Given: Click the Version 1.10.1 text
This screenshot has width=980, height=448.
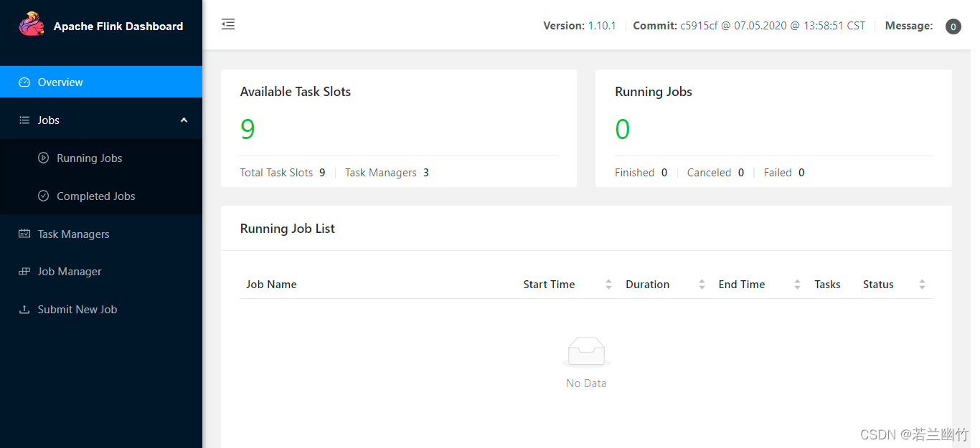Looking at the screenshot, I should click(580, 26).
